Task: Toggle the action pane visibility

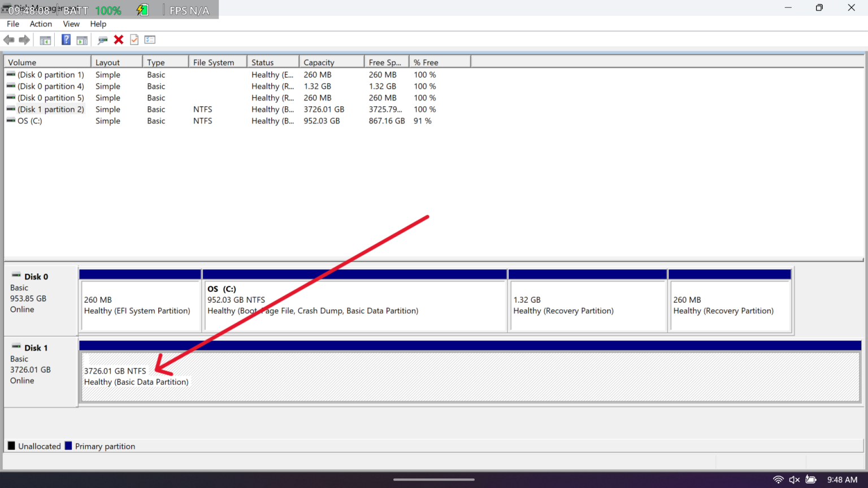Action: [82, 40]
